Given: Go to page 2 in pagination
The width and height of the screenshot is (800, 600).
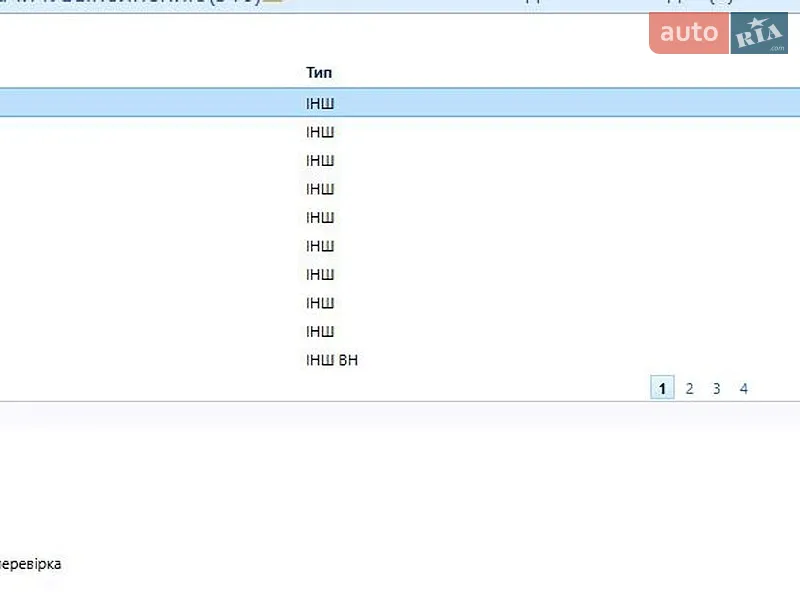Looking at the screenshot, I should tap(689, 388).
